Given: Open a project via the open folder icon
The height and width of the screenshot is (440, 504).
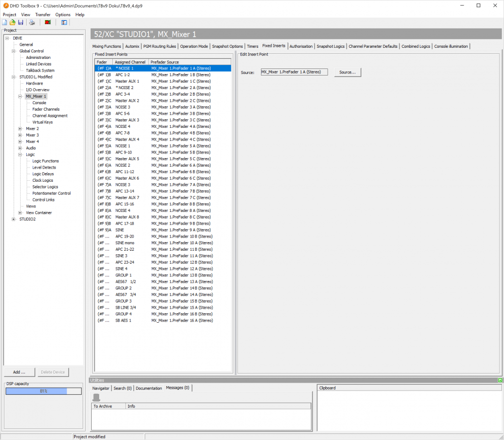Looking at the screenshot, I should coord(12,22).
